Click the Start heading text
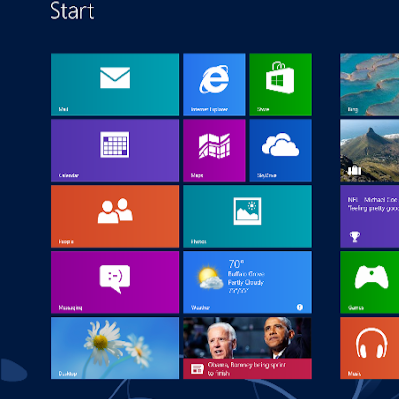Viewport: 399px width, 399px height. [x=72, y=11]
